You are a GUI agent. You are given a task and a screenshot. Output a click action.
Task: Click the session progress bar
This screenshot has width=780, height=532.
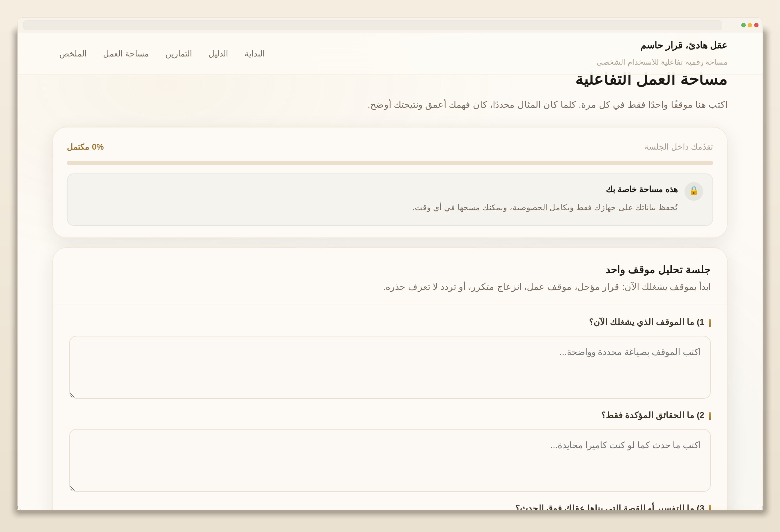click(390, 163)
